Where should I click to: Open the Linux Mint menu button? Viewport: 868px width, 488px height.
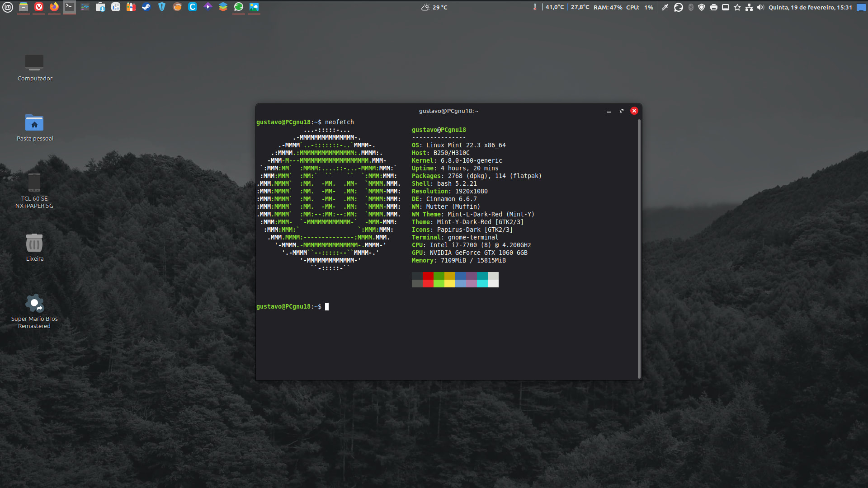coord(8,7)
